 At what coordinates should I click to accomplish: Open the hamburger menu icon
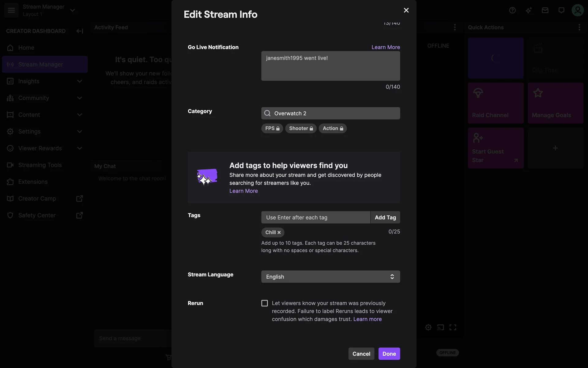tap(11, 10)
